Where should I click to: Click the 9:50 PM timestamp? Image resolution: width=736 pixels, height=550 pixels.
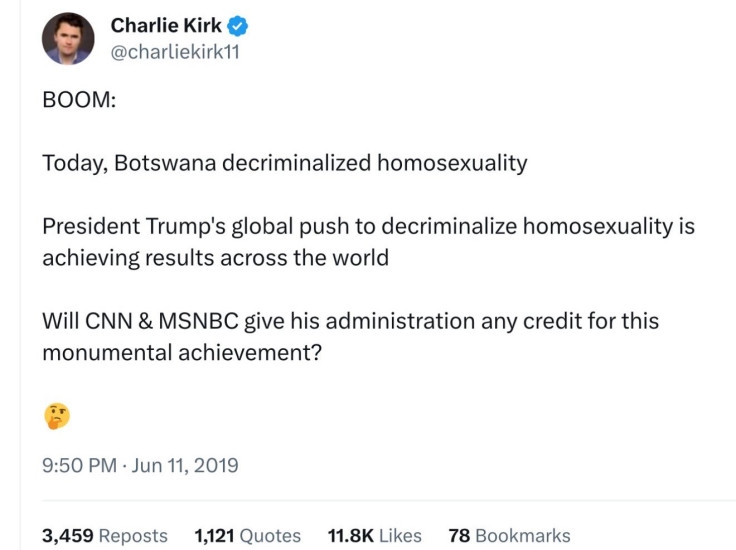pyautogui.click(x=79, y=466)
